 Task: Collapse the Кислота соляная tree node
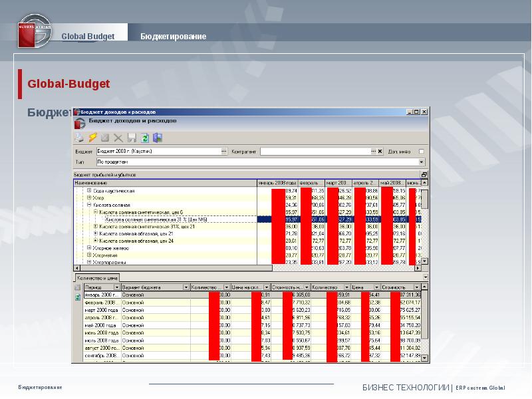coord(89,205)
